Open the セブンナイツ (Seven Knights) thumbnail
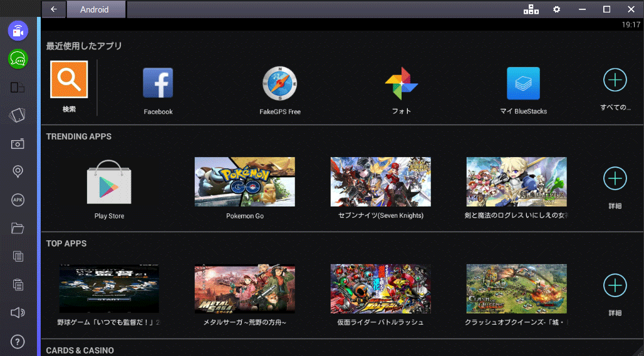This screenshot has width=644, height=356. [x=381, y=181]
